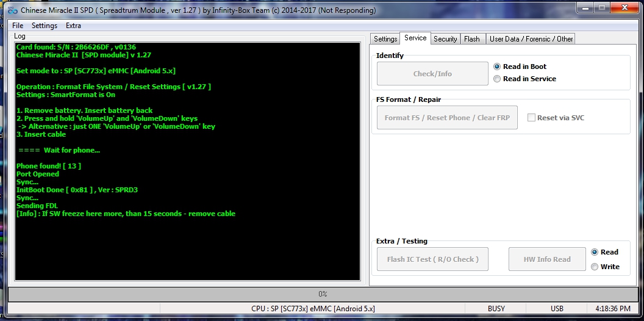The width and height of the screenshot is (644, 321).
Task: Minimize the Chinese Miracle window
Action: (x=585, y=8)
